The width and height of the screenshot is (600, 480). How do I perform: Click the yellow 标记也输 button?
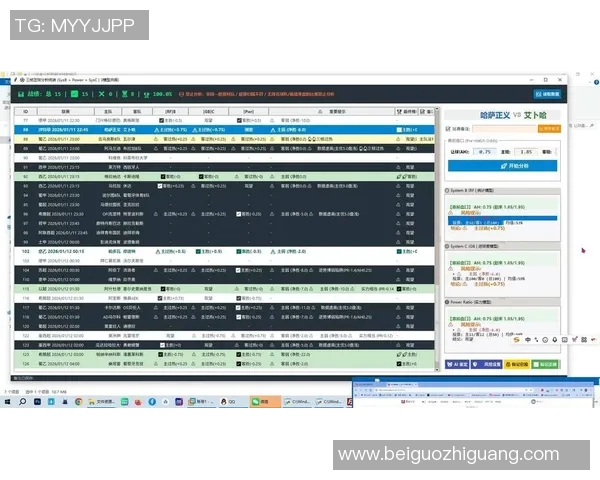point(518,365)
